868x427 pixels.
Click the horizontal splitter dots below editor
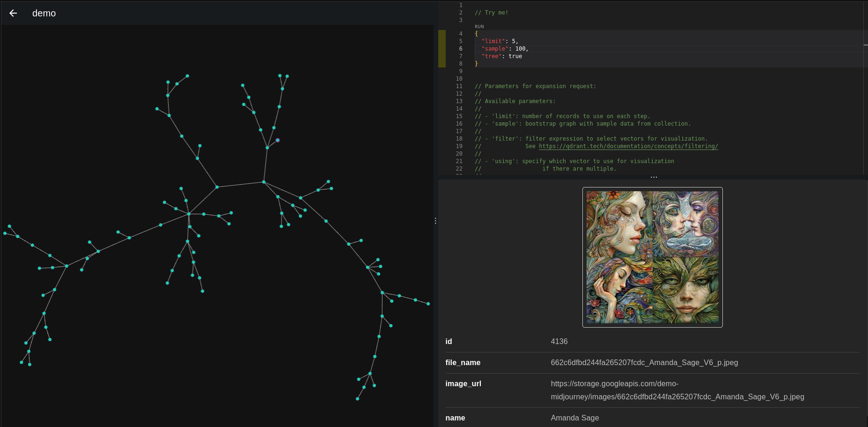point(654,177)
